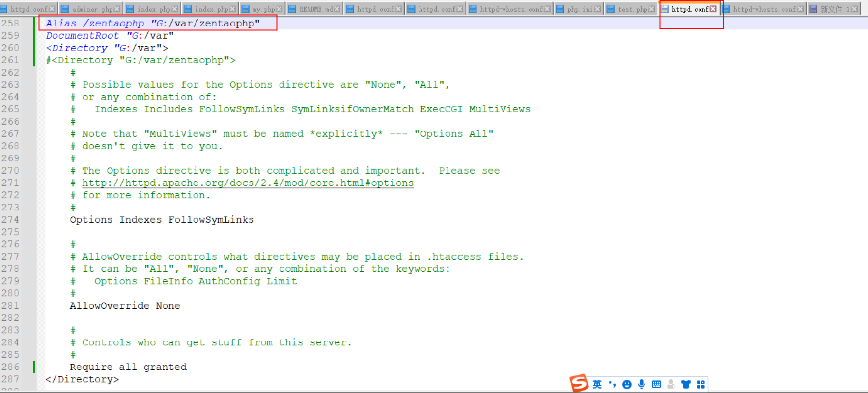Click the comment "for more information."

tap(140, 195)
